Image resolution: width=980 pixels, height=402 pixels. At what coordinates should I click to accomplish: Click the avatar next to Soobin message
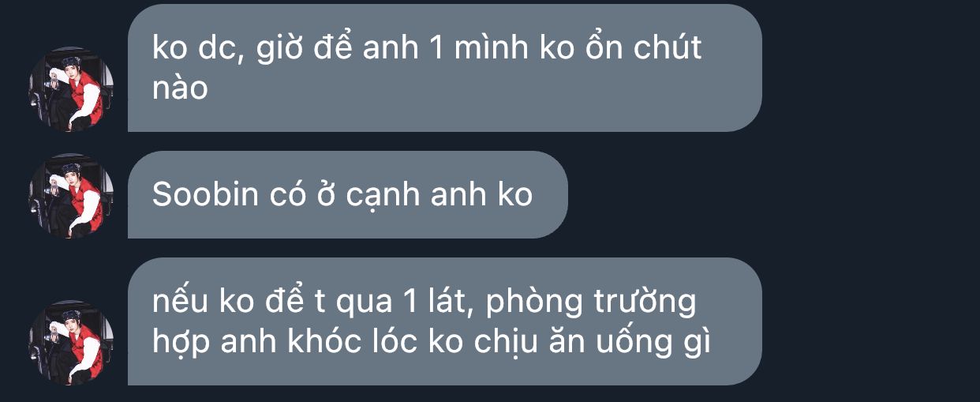(71, 196)
